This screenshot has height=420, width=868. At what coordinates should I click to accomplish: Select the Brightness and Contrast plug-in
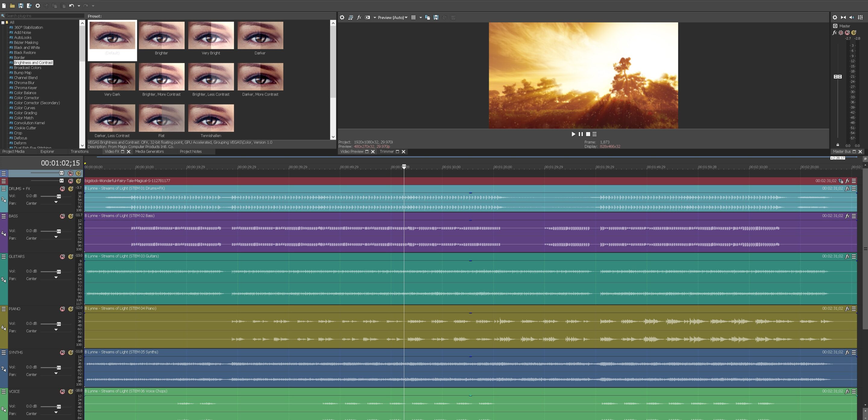[x=33, y=63]
